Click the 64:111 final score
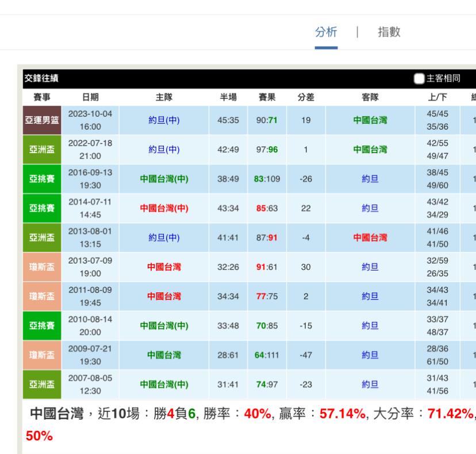476x454 pixels. [x=267, y=355]
